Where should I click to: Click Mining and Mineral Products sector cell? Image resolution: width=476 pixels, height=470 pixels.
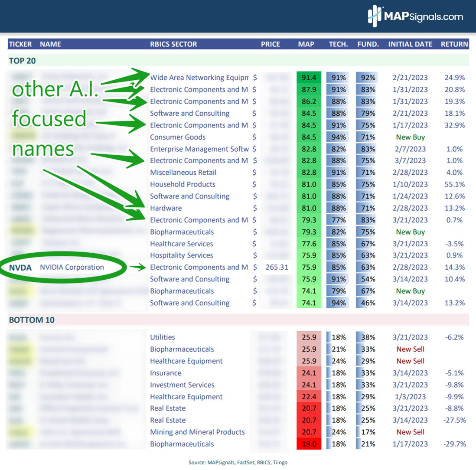click(197, 432)
